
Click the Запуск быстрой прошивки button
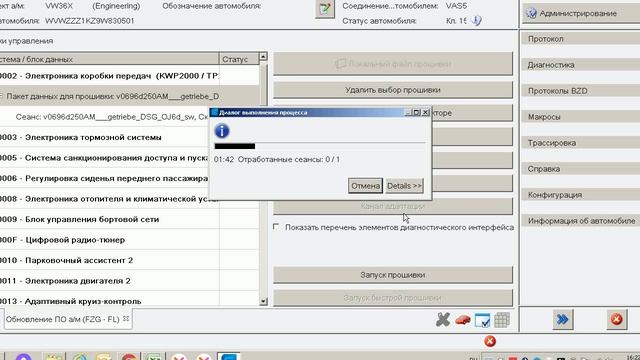click(x=393, y=298)
